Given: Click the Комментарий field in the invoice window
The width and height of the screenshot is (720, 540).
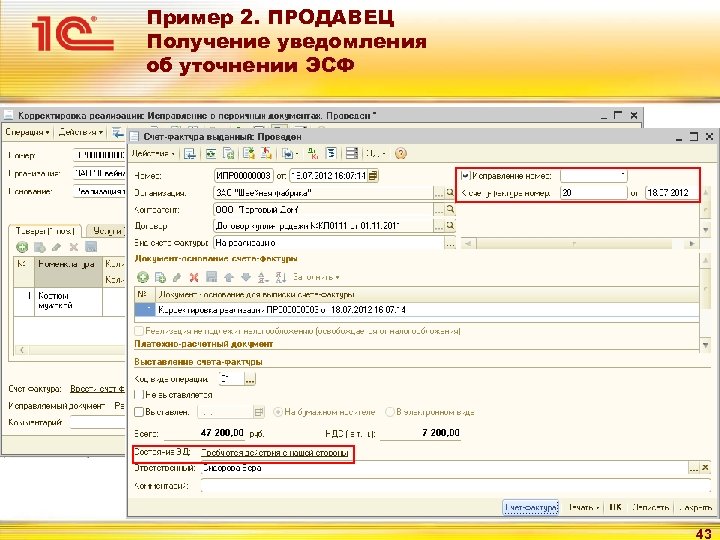Looking at the screenshot, I should click(456, 486).
